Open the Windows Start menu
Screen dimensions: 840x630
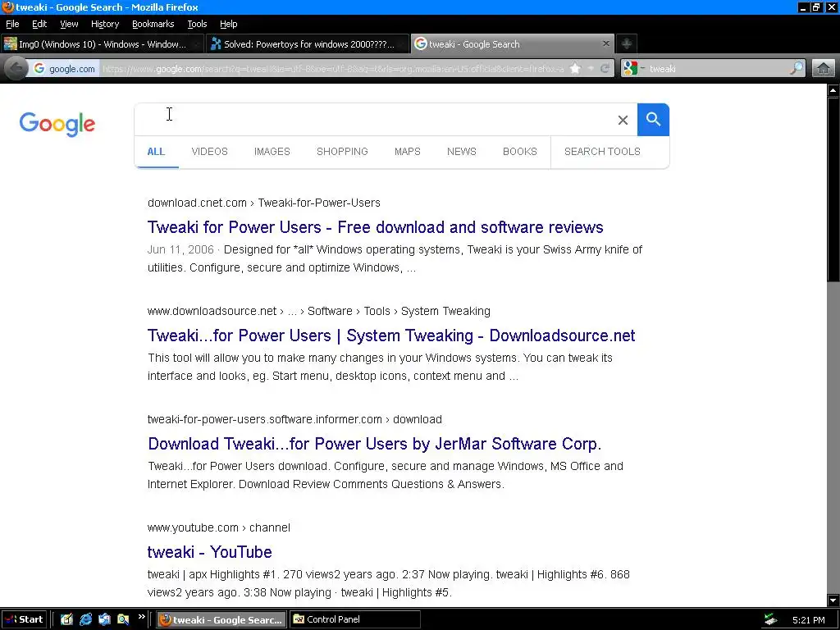[24, 619]
